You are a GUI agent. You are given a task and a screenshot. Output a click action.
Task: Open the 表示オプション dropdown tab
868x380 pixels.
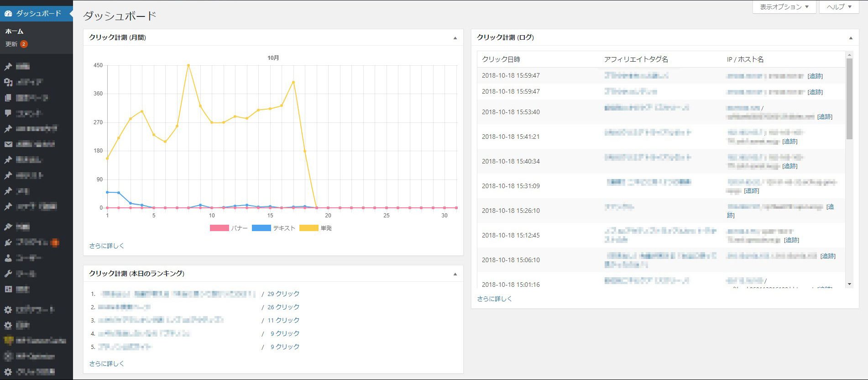tap(784, 7)
